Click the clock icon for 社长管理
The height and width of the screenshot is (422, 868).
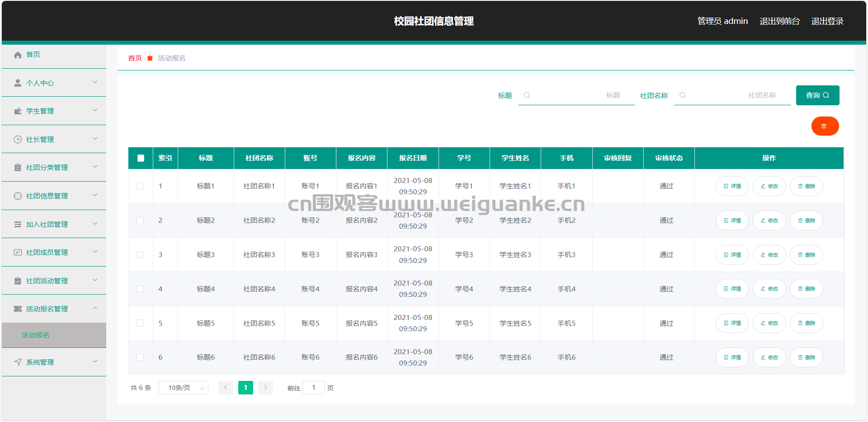pos(18,140)
